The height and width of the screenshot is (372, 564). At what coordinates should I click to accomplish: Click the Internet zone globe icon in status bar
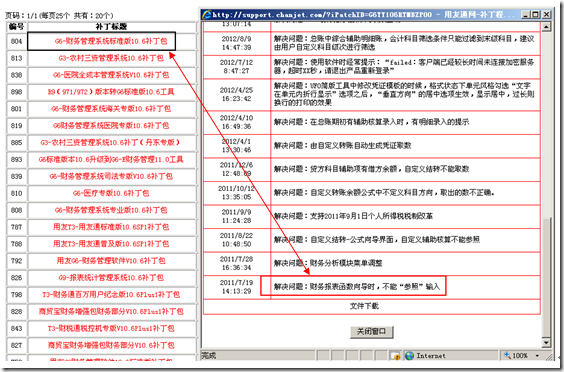tap(409, 355)
